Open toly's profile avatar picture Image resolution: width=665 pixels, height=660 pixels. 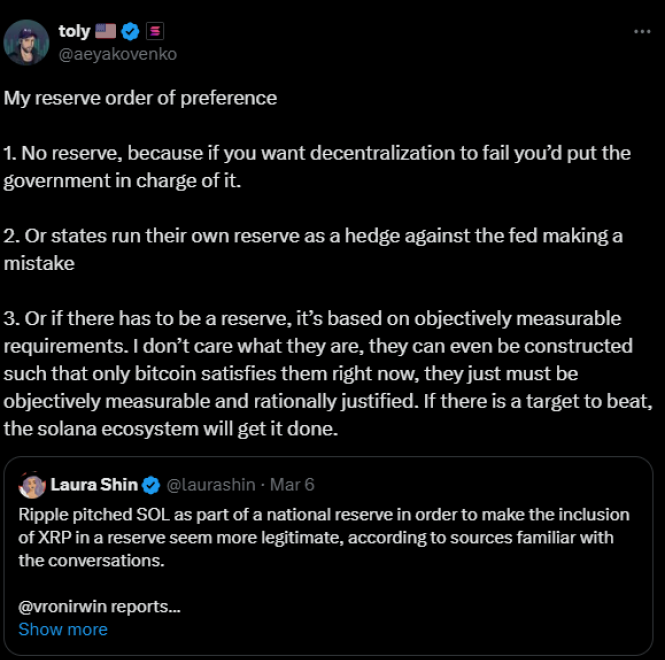[27, 42]
